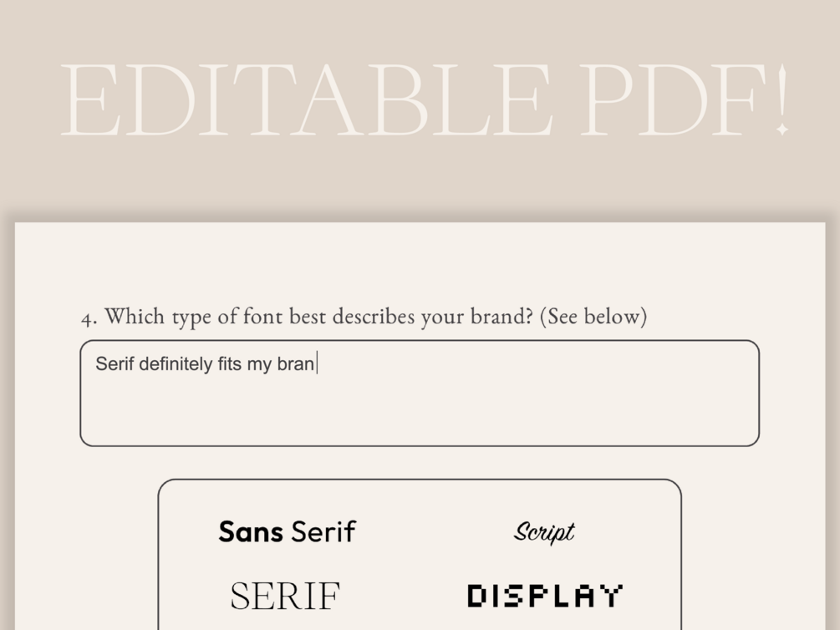Screen dimensions: 840x630
Task: Click the typed word "Serif" in the answer field
Action: (x=115, y=364)
